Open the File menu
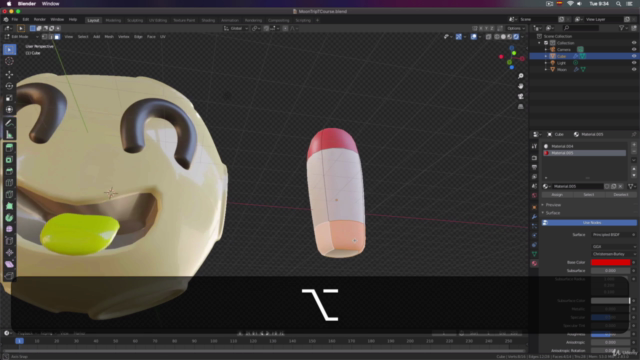 click(x=15, y=20)
